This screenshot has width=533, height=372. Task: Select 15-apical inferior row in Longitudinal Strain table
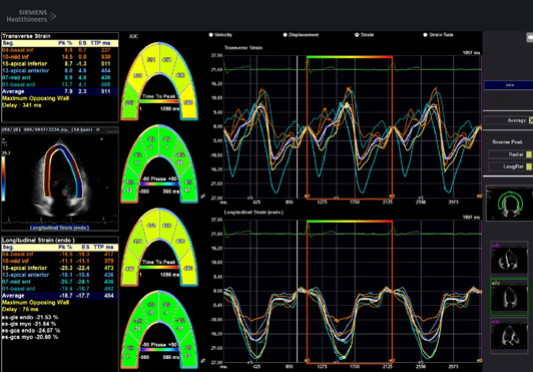point(60,268)
